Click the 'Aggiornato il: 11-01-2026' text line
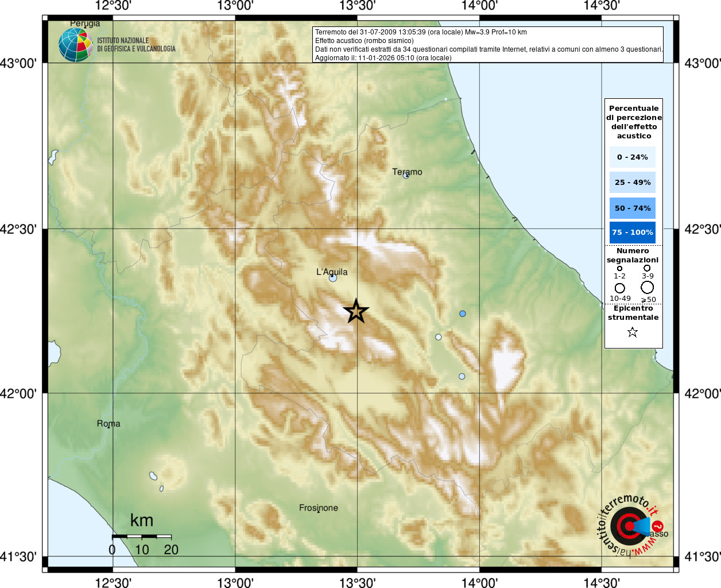Image resolution: width=721 pixels, height=588 pixels. tap(383, 58)
